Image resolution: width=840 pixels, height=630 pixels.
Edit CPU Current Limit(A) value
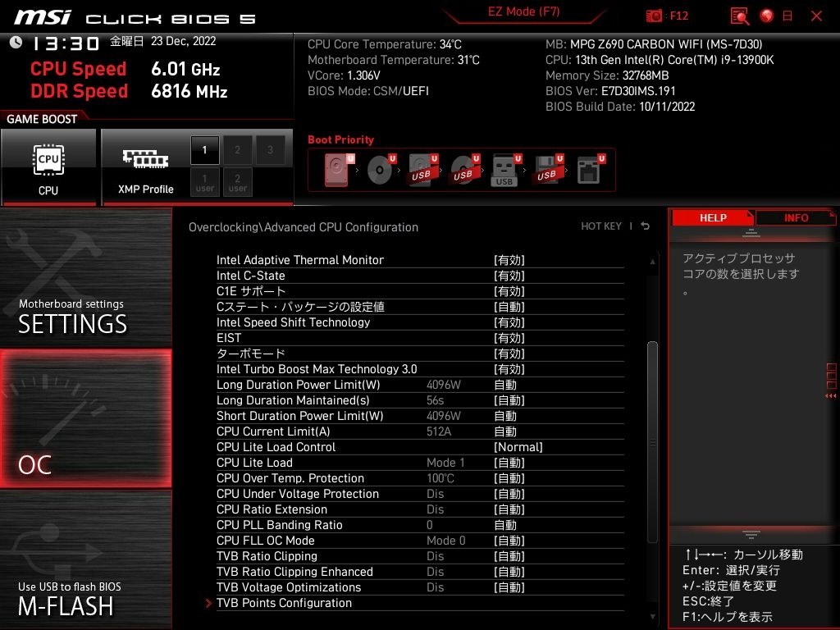(505, 431)
